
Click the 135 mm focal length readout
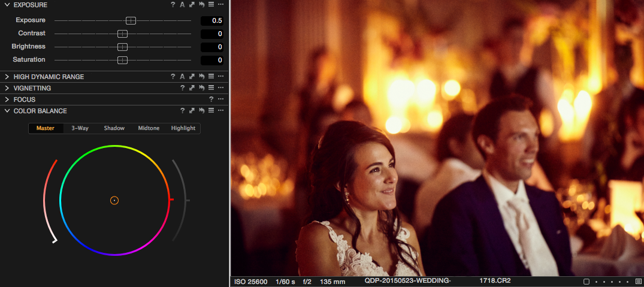coord(331,282)
